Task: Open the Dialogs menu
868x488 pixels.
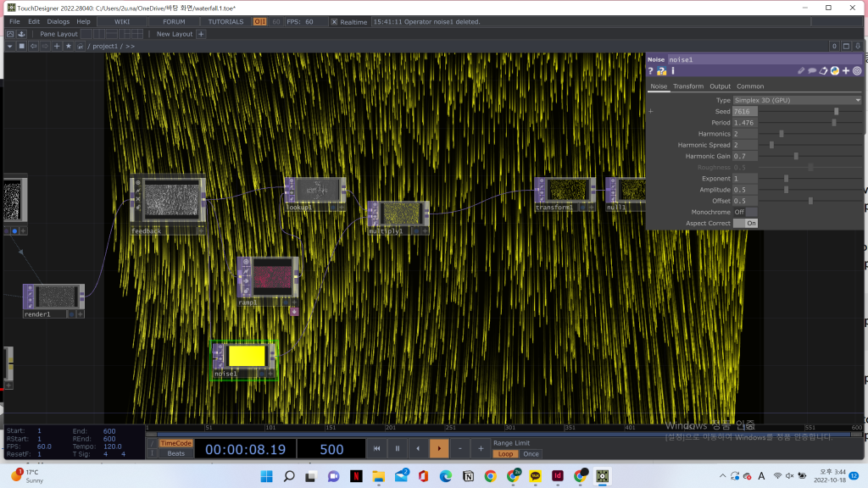Action: pos(58,21)
